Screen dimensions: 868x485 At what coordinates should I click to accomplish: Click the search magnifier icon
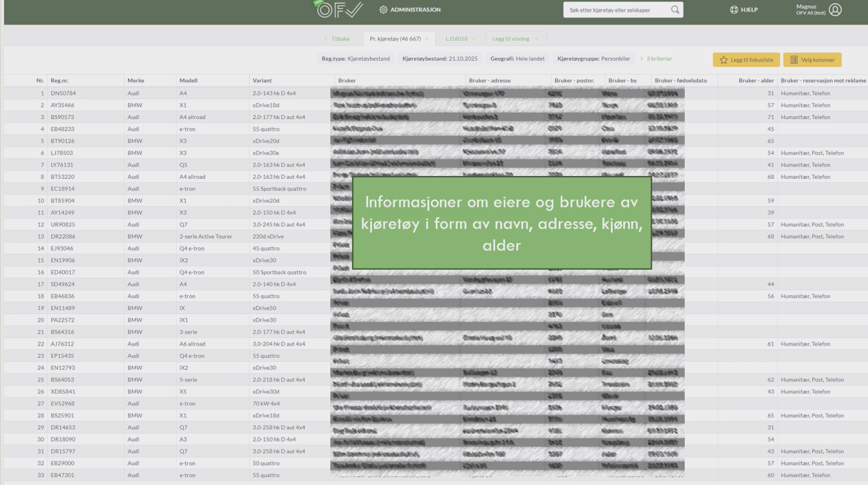(675, 9)
